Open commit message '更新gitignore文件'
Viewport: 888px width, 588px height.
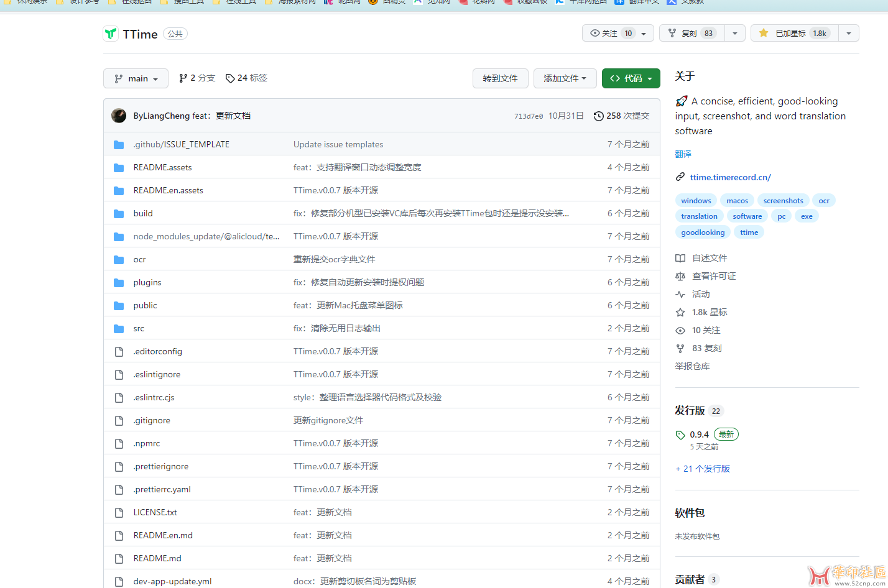pos(328,420)
